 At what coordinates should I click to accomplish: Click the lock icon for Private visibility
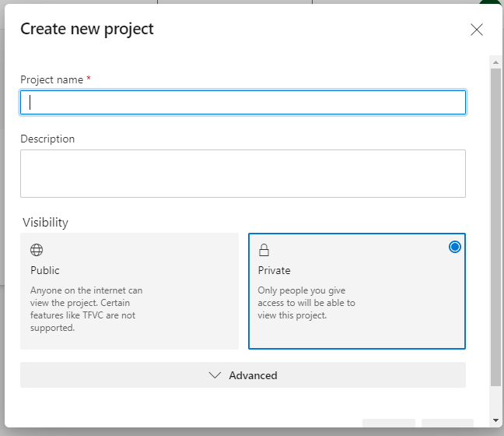click(x=264, y=250)
